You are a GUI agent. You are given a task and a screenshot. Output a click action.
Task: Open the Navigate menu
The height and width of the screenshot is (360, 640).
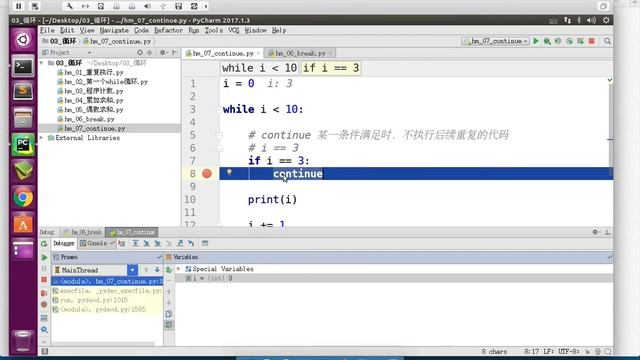pyautogui.click(x=114, y=30)
